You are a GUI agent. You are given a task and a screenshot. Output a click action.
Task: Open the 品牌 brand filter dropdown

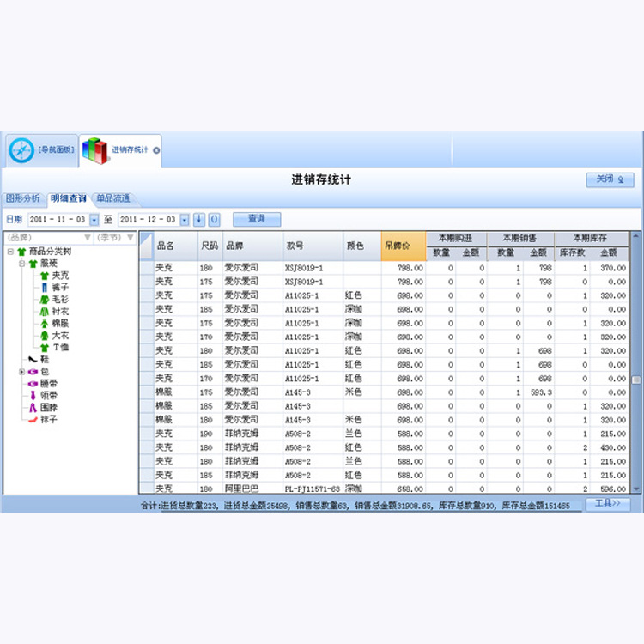coord(87,237)
